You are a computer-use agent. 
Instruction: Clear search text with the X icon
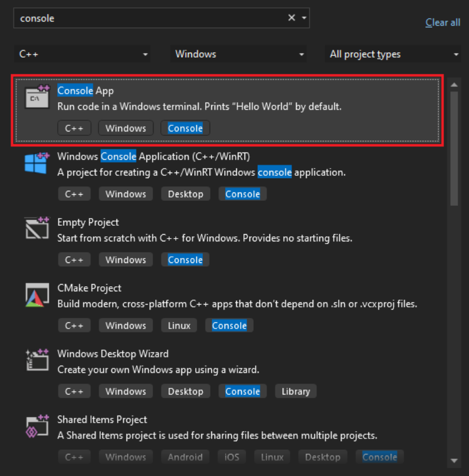(292, 18)
